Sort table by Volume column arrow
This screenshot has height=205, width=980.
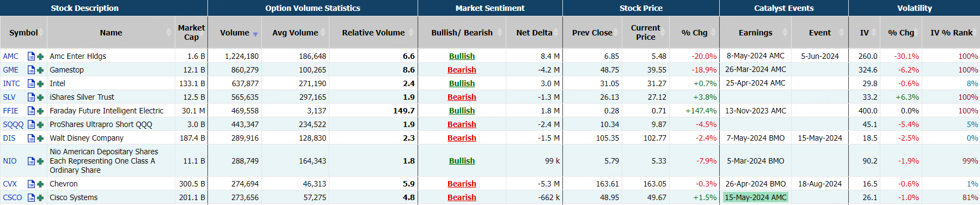point(255,34)
